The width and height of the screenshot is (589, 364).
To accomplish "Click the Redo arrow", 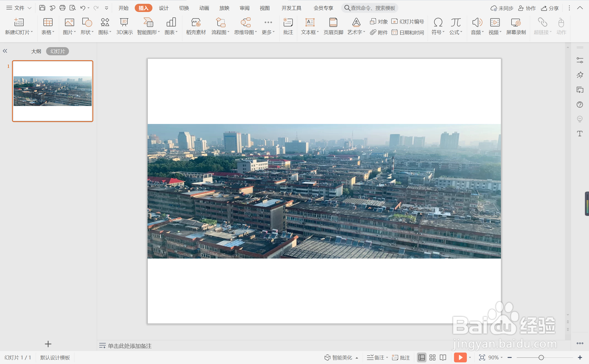I will (96, 8).
